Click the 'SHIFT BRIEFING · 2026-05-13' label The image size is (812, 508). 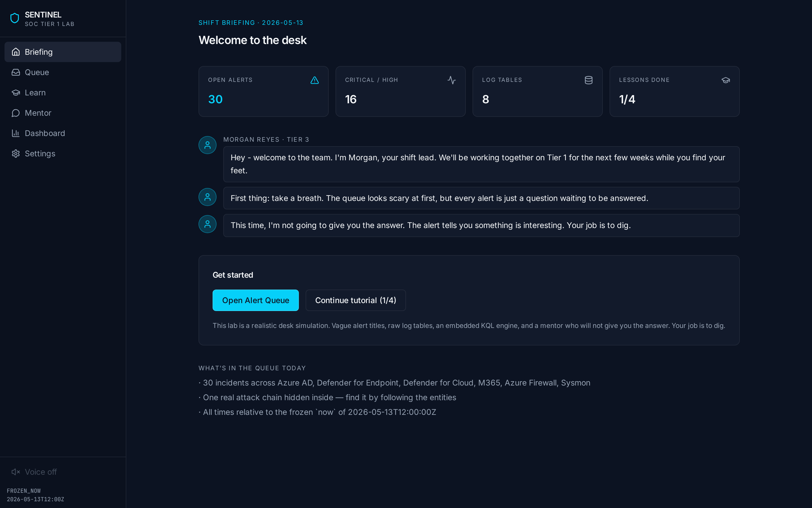251,23
